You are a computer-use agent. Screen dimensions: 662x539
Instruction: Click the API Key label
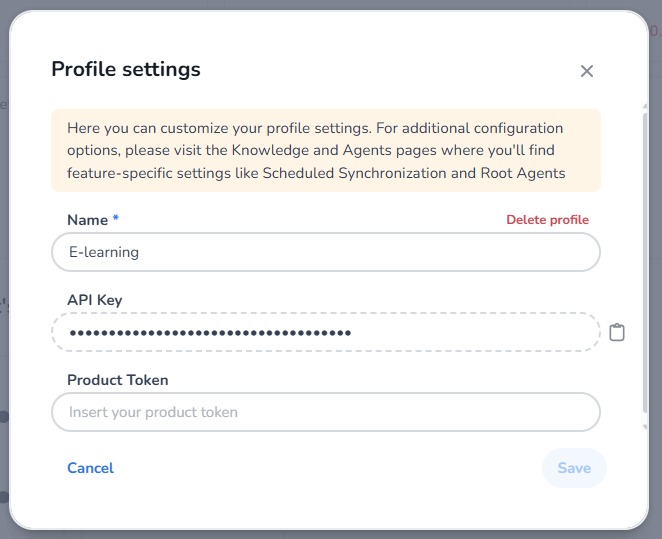tap(95, 300)
